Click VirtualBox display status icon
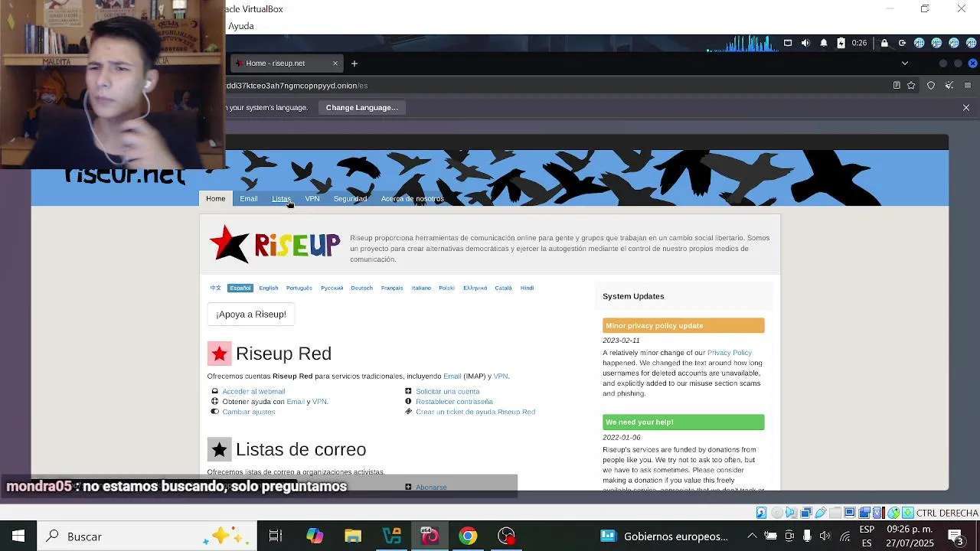The image size is (980, 551). [x=850, y=513]
